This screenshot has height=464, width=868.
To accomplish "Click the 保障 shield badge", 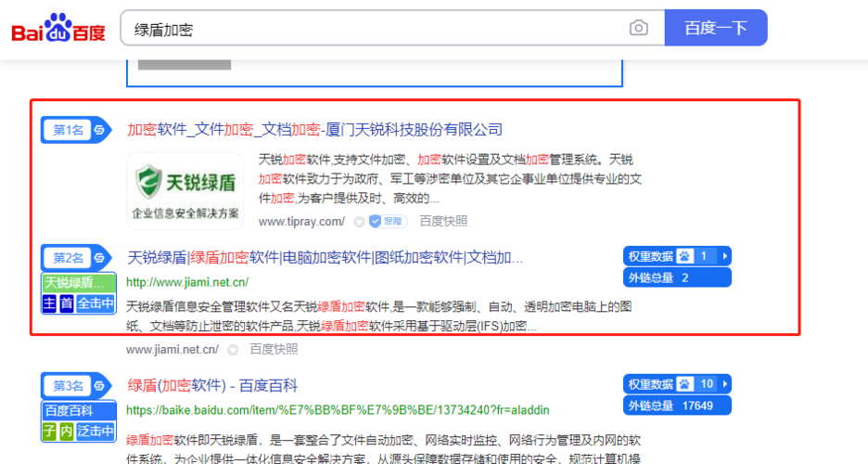I will pyautogui.click(x=388, y=222).
